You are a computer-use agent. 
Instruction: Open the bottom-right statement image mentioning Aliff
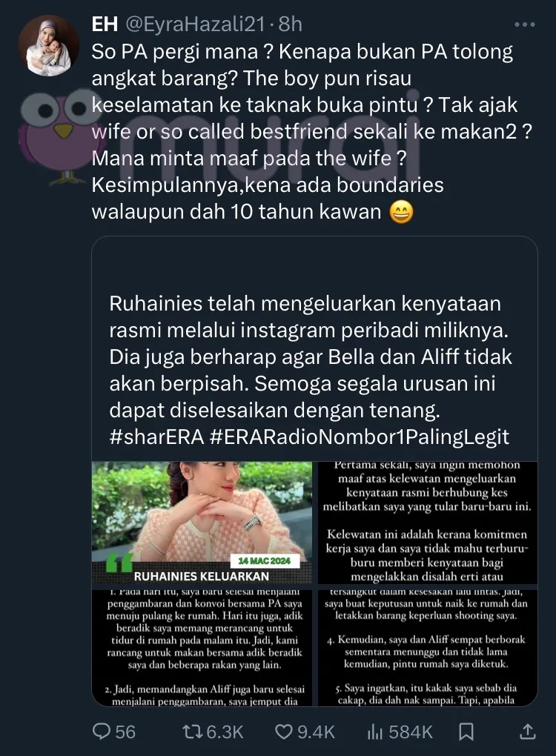(428, 647)
